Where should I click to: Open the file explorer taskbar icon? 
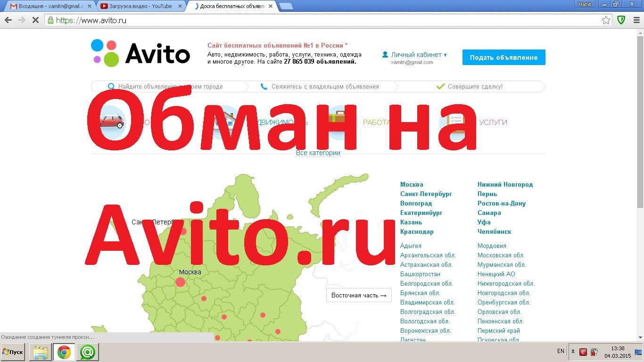41,352
